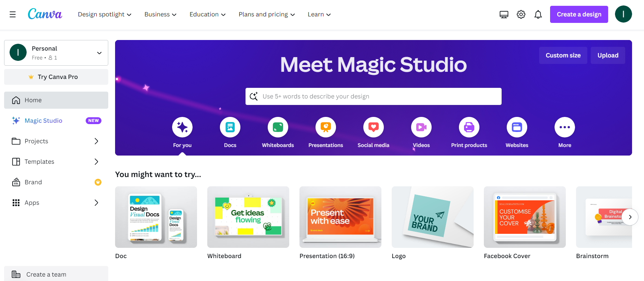Screen dimensions: 644x281
Task: Expand the Templates submenu chevron
Action: click(96, 162)
